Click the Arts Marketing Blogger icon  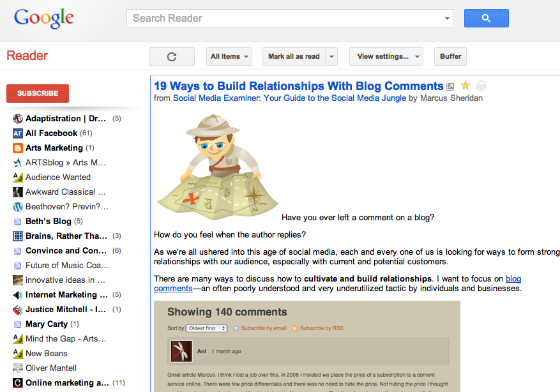(17, 148)
